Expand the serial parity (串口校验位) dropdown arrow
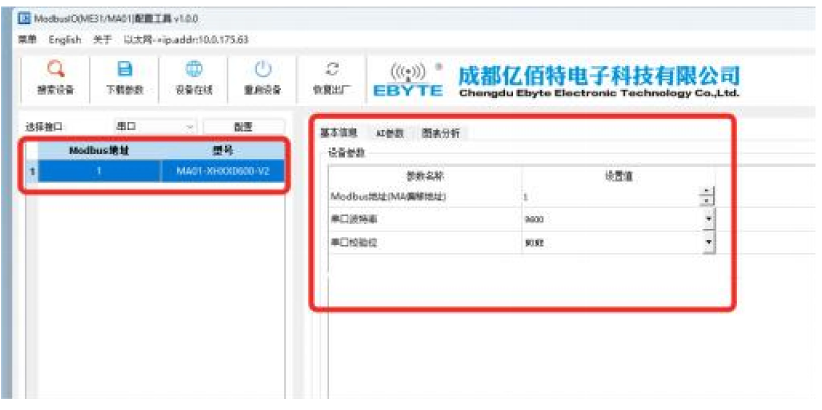Screen dimensions: 822x410 [x=708, y=243]
